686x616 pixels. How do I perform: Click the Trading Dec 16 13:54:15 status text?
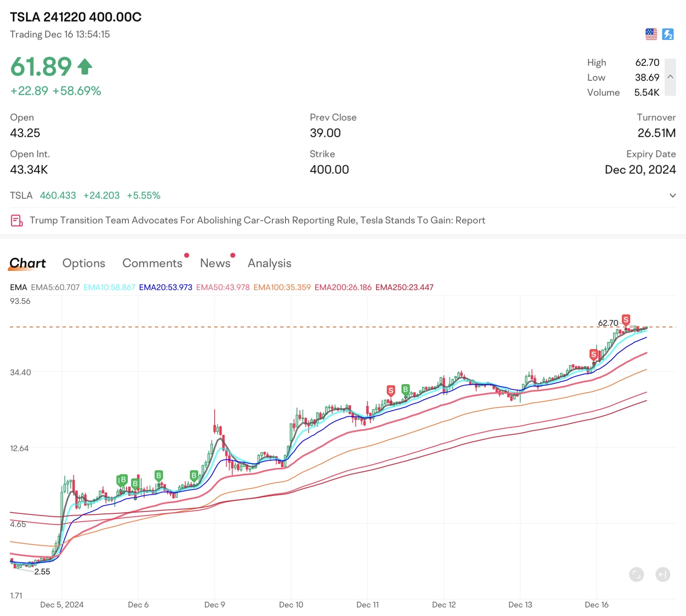click(x=60, y=35)
